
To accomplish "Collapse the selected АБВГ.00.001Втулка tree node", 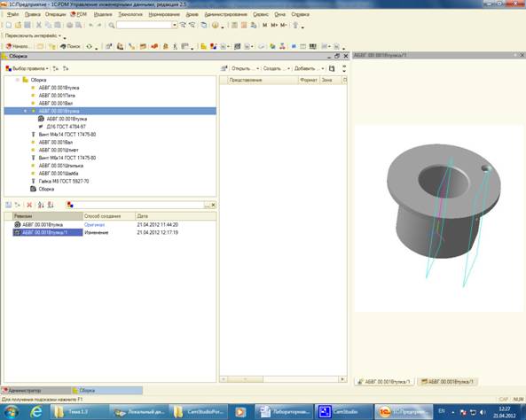I will pyautogui.click(x=25, y=111).
